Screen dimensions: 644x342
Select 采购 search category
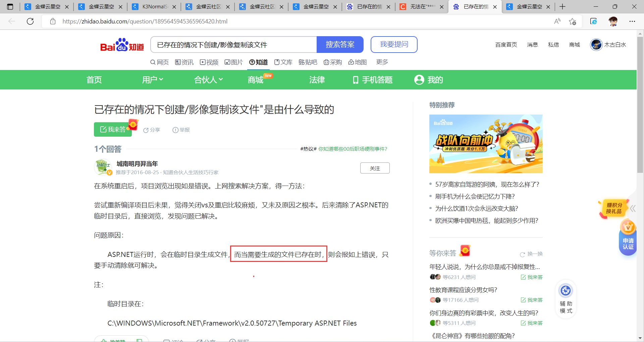coord(333,62)
